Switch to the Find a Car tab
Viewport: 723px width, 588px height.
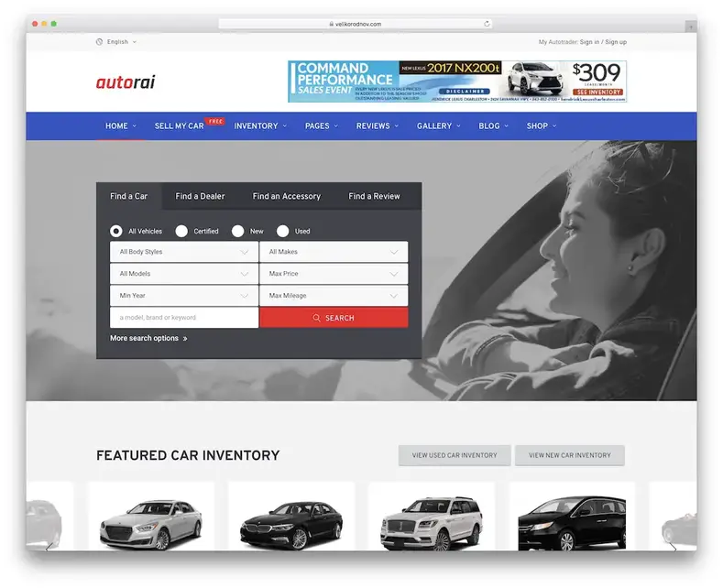(128, 196)
